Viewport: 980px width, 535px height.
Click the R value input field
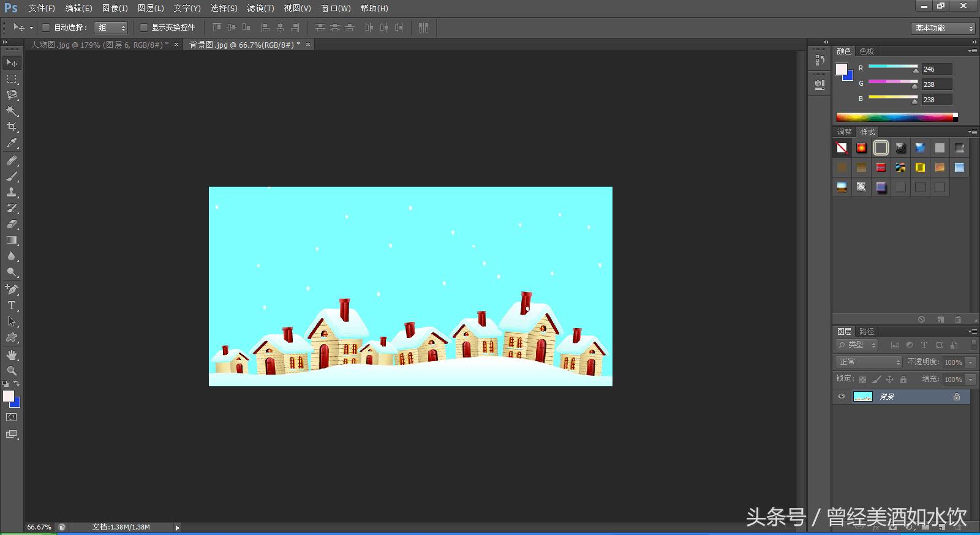coord(937,69)
